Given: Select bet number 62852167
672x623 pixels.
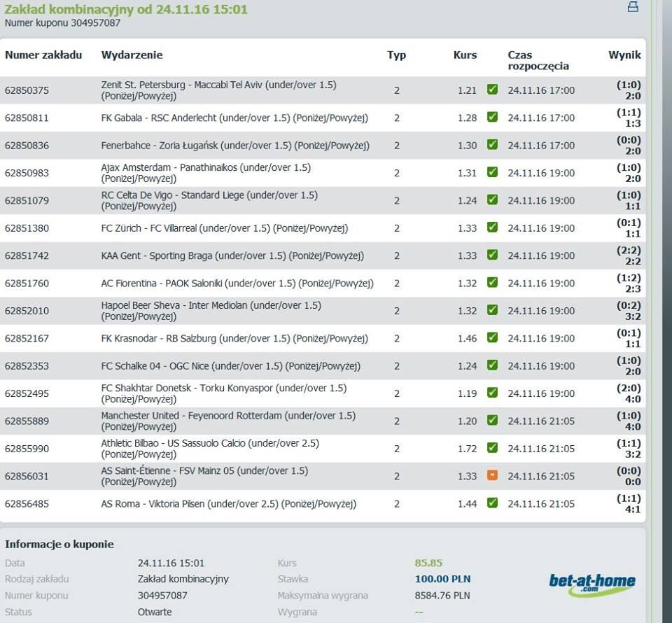Looking at the screenshot, I should [x=27, y=339].
